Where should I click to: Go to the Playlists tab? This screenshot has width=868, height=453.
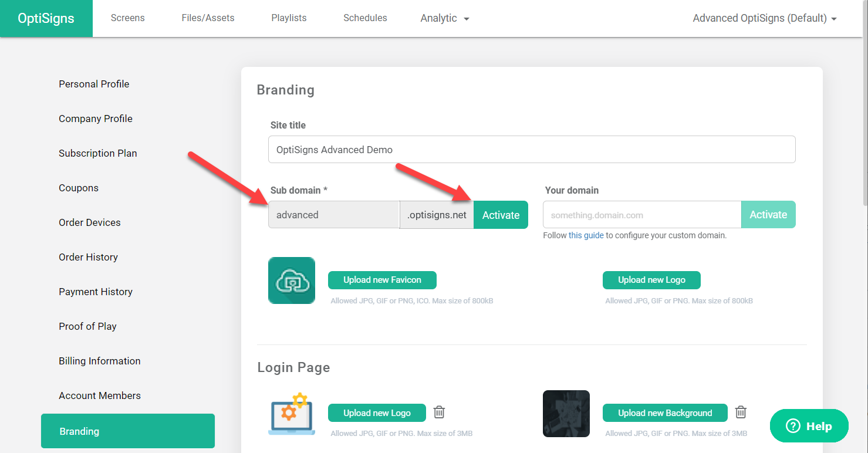coord(289,18)
